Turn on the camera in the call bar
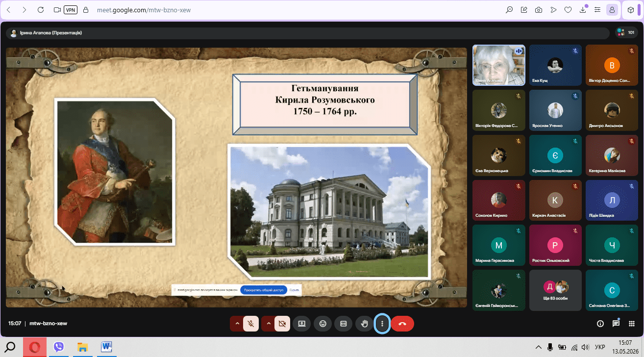The width and height of the screenshot is (644, 357). click(282, 324)
